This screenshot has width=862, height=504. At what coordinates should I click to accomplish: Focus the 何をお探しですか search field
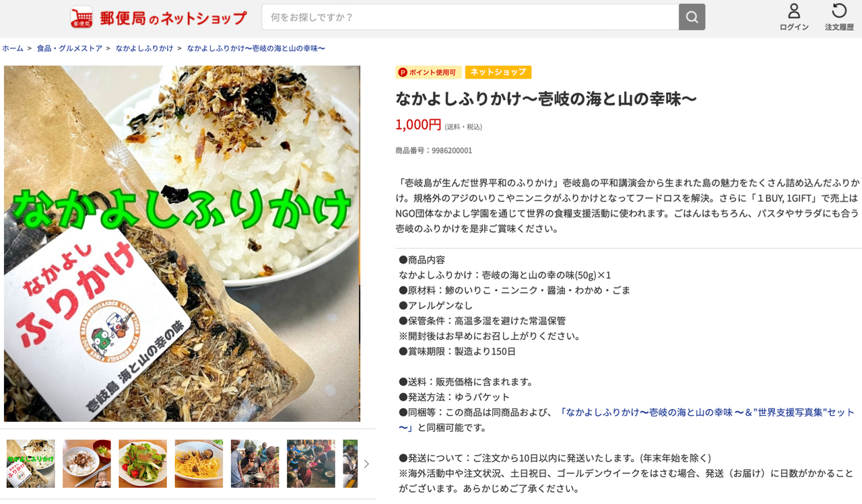[470, 17]
